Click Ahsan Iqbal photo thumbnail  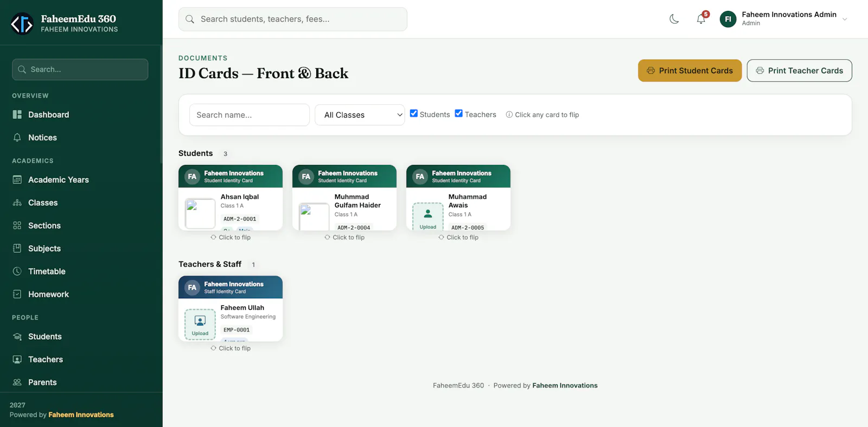click(x=200, y=214)
